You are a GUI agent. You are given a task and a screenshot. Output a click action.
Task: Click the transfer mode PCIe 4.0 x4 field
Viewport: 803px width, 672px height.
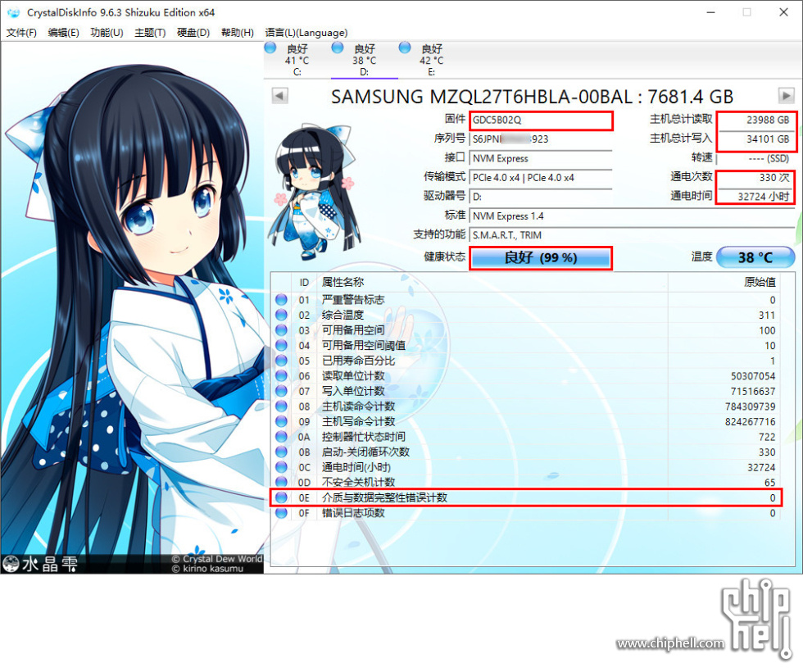(x=541, y=178)
